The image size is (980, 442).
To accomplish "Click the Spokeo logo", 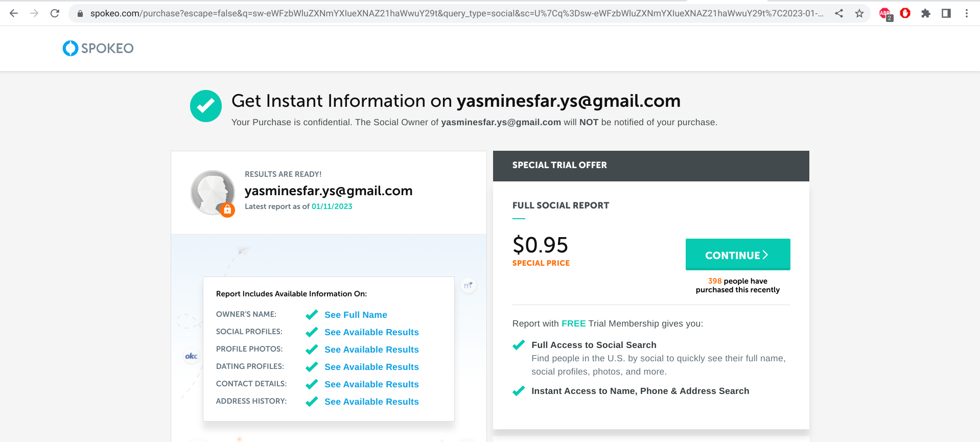I will tap(98, 48).
